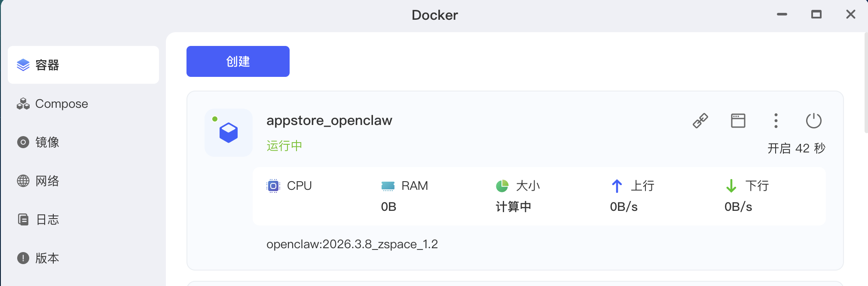Click the green 下行 download arrow icon

click(x=731, y=186)
